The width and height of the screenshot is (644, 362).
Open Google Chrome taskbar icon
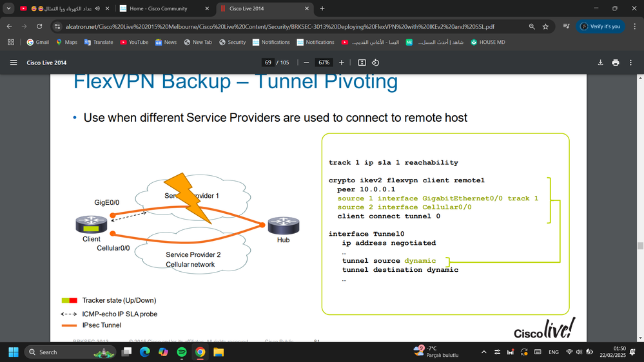(x=200, y=352)
